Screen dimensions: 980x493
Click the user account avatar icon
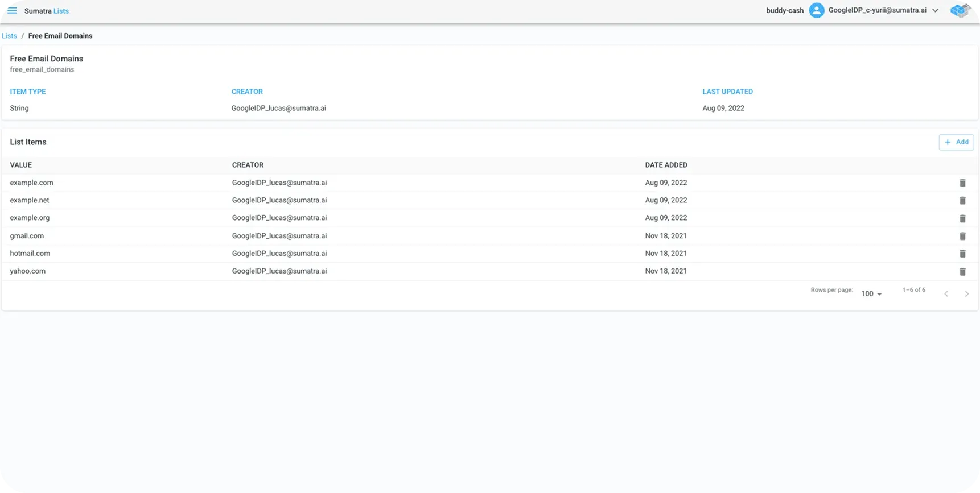(x=817, y=10)
